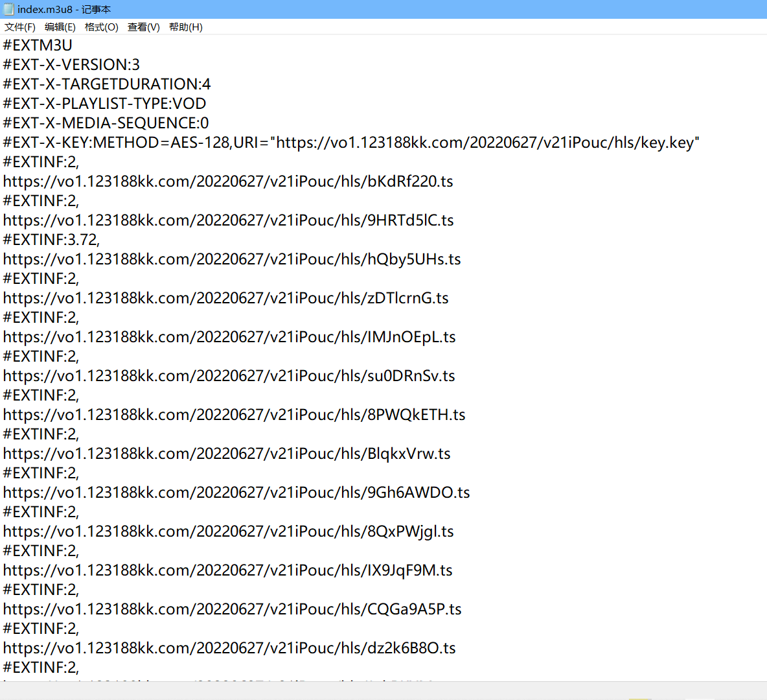Image resolution: width=767 pixels, height=700 pixels.
Task: Place cursor in the #EXTM3U line
Action: coord(38,45)
